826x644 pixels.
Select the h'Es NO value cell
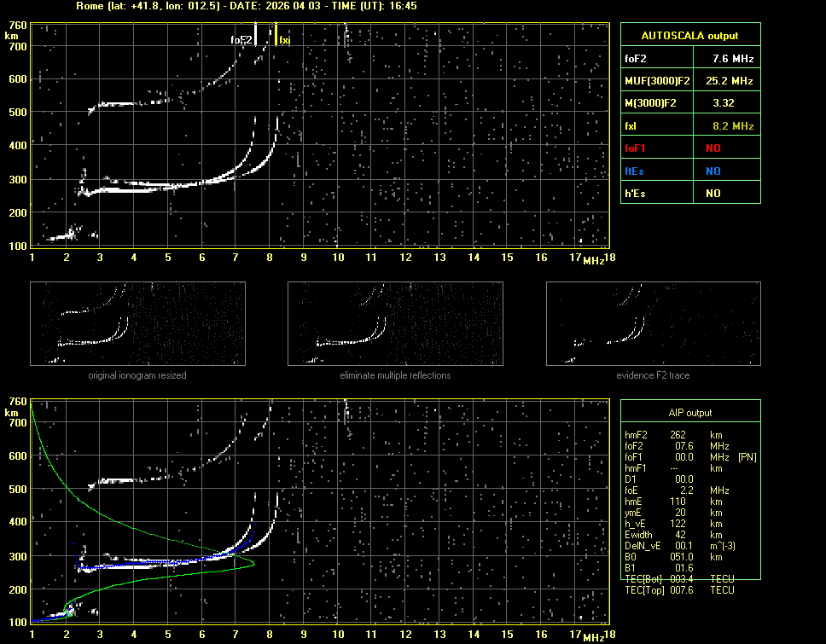713,194
